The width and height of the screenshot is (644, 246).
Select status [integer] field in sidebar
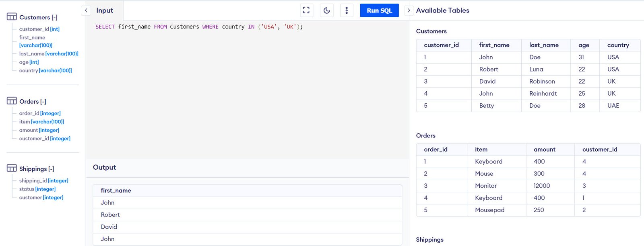(37, 189)
